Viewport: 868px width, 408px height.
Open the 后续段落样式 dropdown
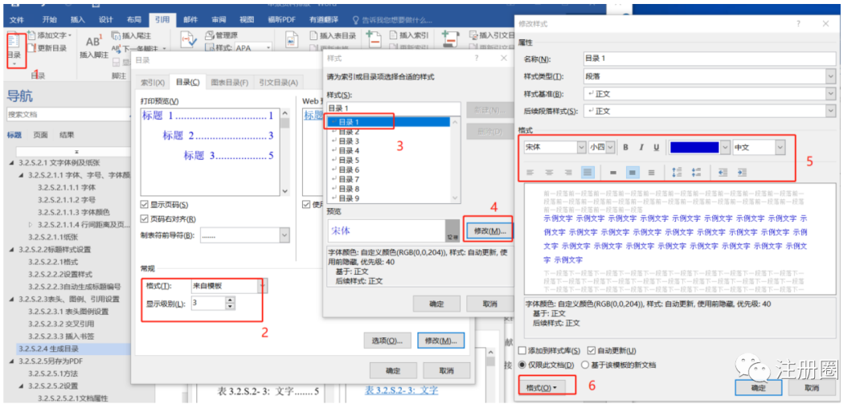pos(830,111)
